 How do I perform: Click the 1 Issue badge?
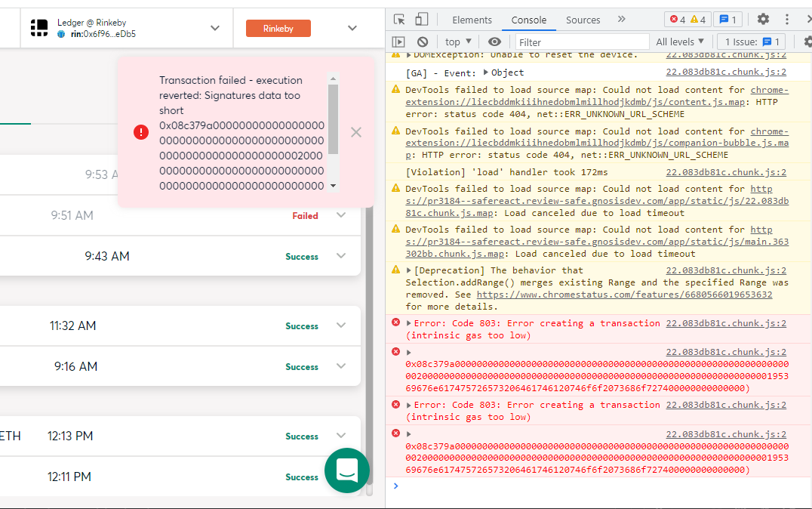coord(752,42)
